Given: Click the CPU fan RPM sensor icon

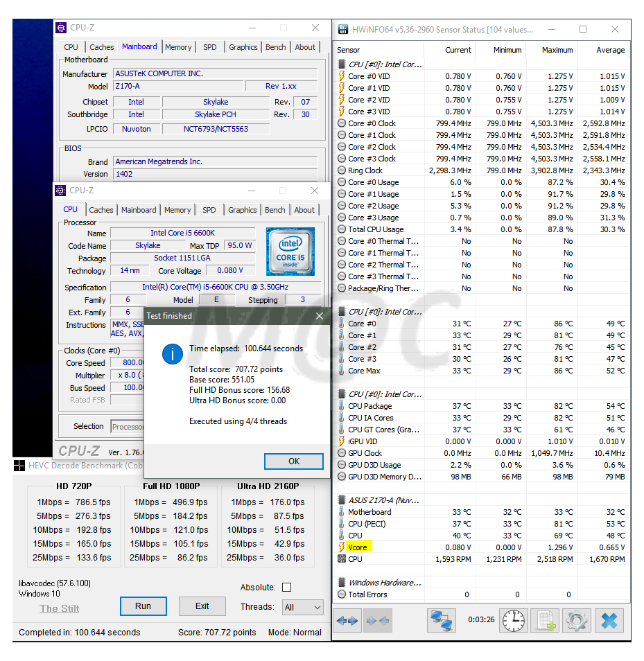Looking at the screenshot, I should point(342,559).
